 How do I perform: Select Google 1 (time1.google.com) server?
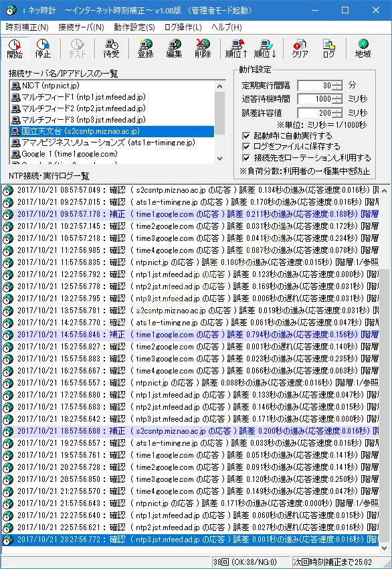point(112,153)
